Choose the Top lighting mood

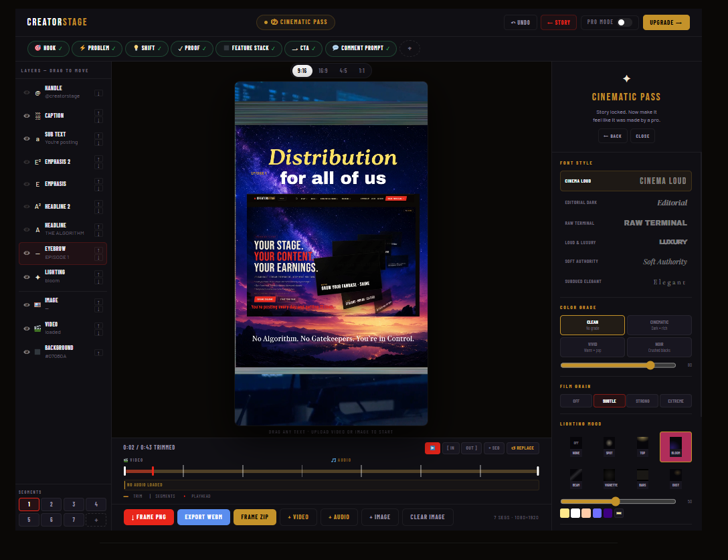[642, 447]
